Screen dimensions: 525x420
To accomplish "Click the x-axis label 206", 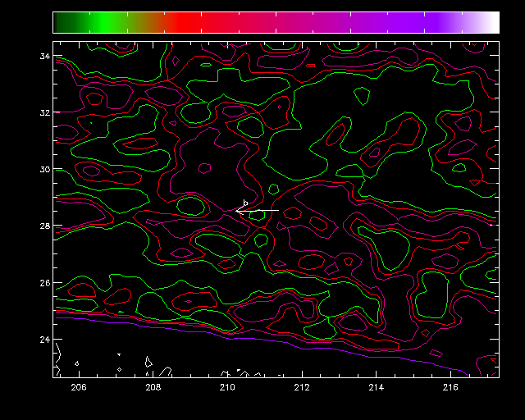I will (79, 387).
